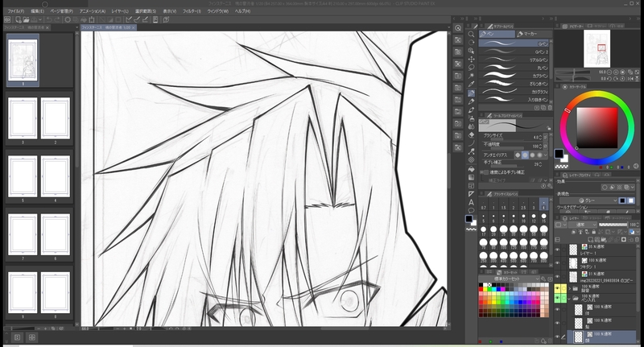Open the 編集(E) menu
Image resolution: width=644 pixels, height=347 pixels.
click(37, 11)
